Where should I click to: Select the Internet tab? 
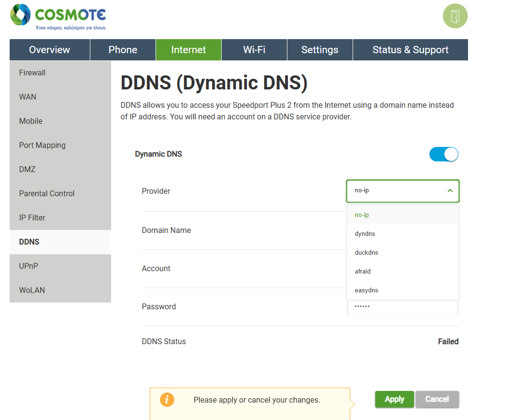coord(188,50)
